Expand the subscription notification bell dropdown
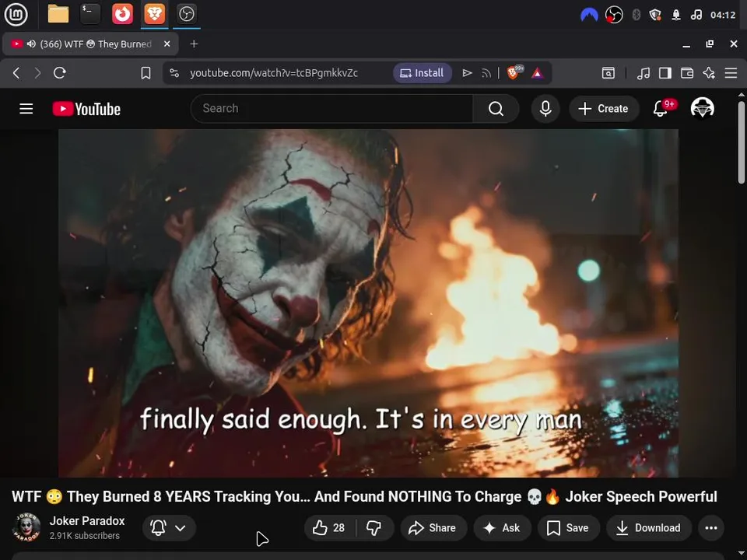The width and height of the screenshot is (747, 560). [169, 527]
